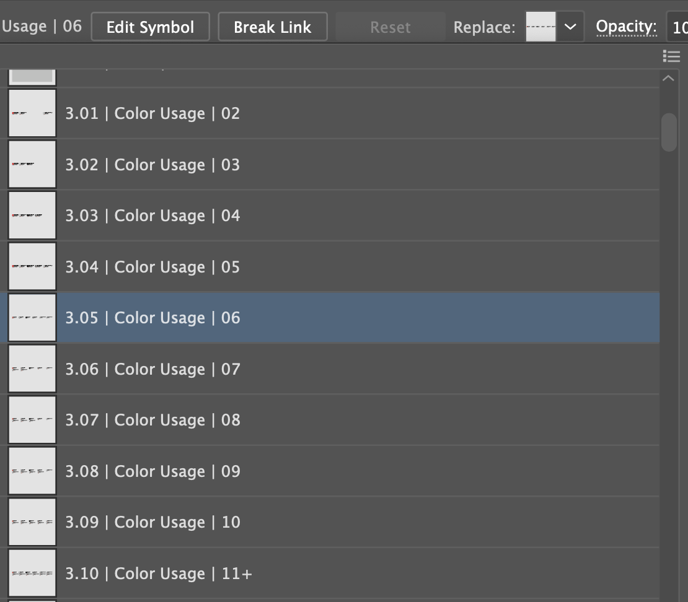This screenshot has height=602, width=688.
Task: Click the Replace symbol preview swatch
Action: coord(541,27)
